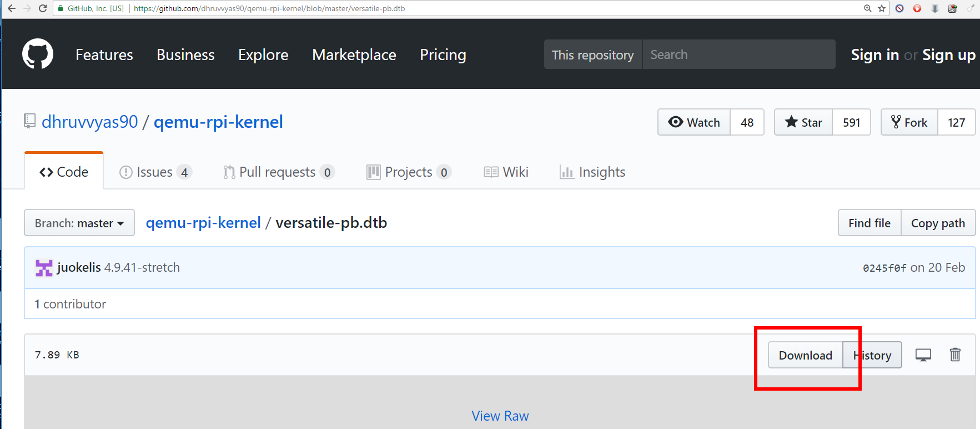Star the repository
Viewport: 980px width, 429px height.
click(x=803, y=122)
